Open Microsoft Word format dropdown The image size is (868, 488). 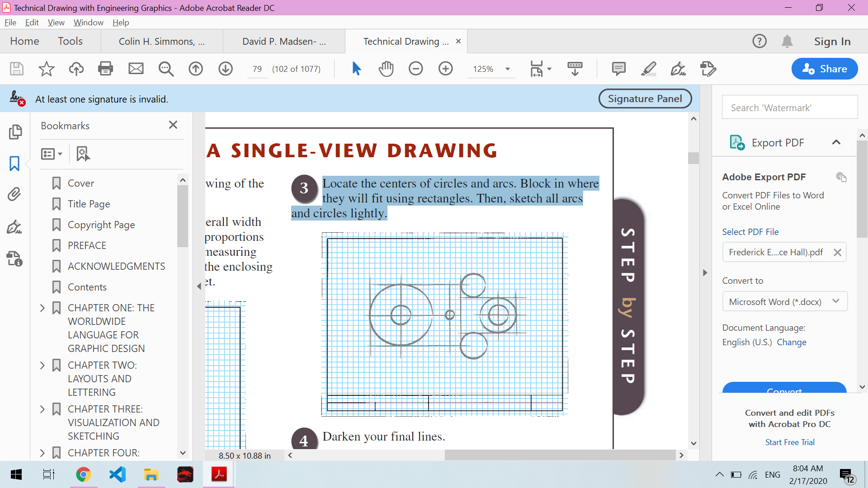pyautogui.click(x=784, y=301)
